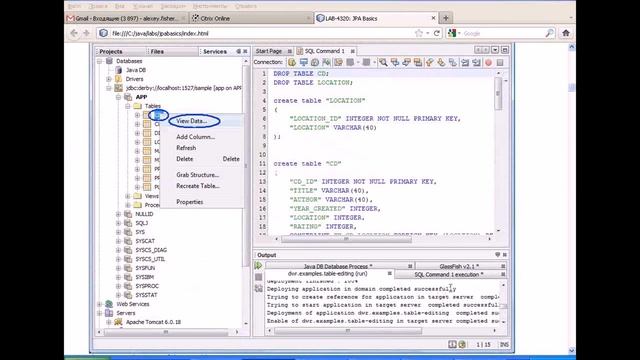Collapse the jdbc:derby connection node

(x=109, y=88)
